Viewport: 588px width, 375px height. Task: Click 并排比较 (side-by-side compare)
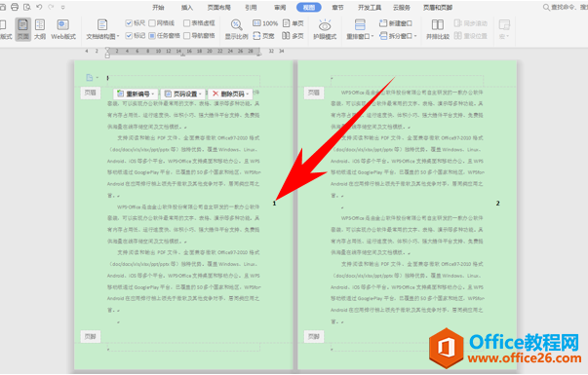(438, 29)
